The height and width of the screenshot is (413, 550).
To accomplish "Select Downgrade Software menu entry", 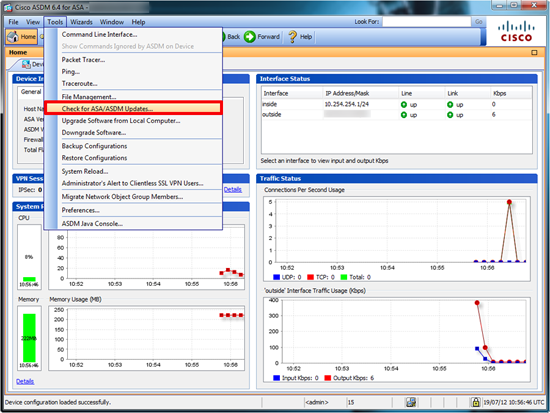I will 94,133.
